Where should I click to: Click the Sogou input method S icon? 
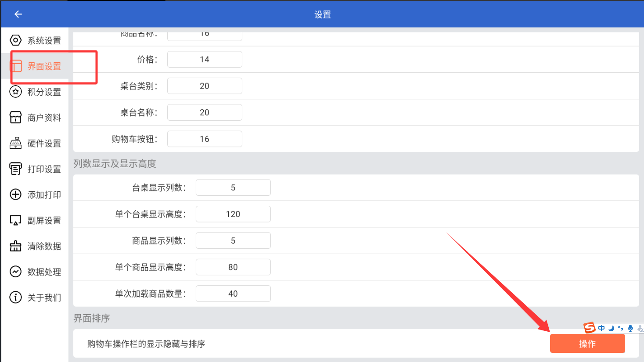(x=590, y=328)
